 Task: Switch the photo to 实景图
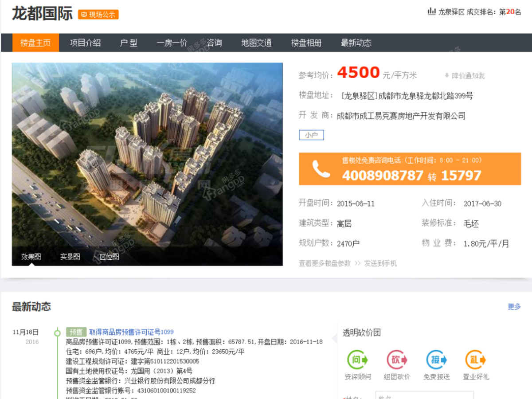pyautogui.click(x=70, y=257)
